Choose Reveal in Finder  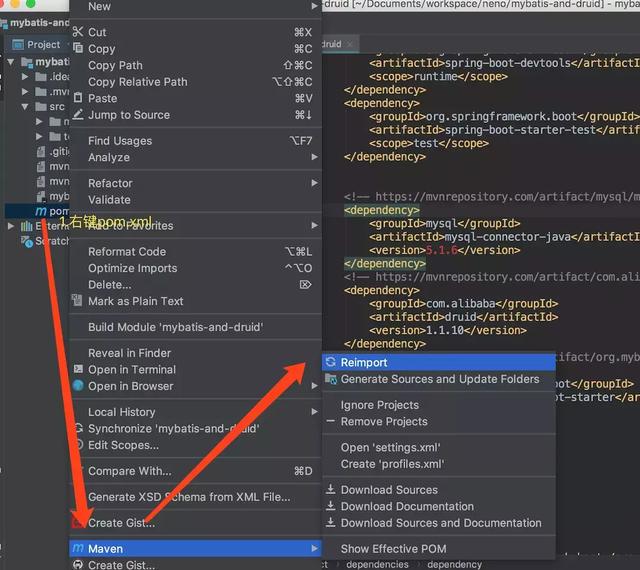[x=196, y=353]
